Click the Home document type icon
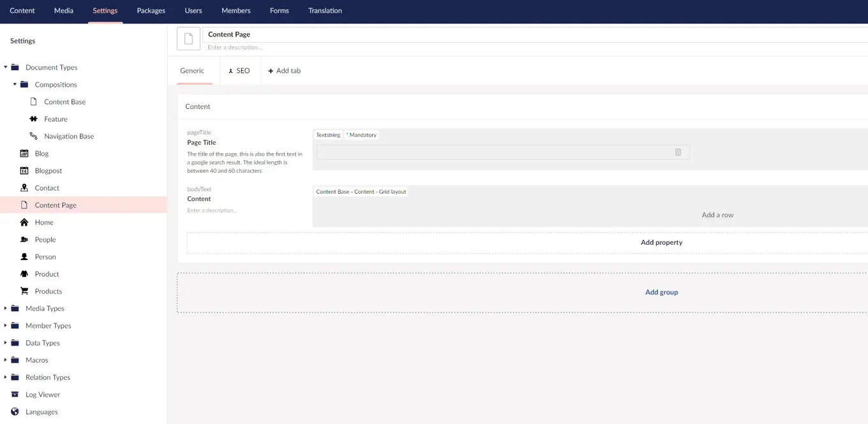This screenshot has height=424, width=868. 26,222
